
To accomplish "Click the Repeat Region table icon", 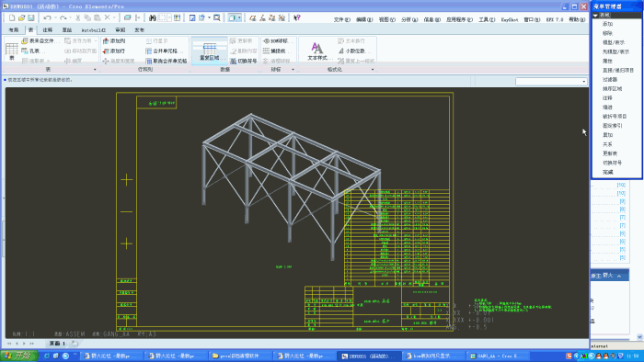I will click(x=210, y=49).
